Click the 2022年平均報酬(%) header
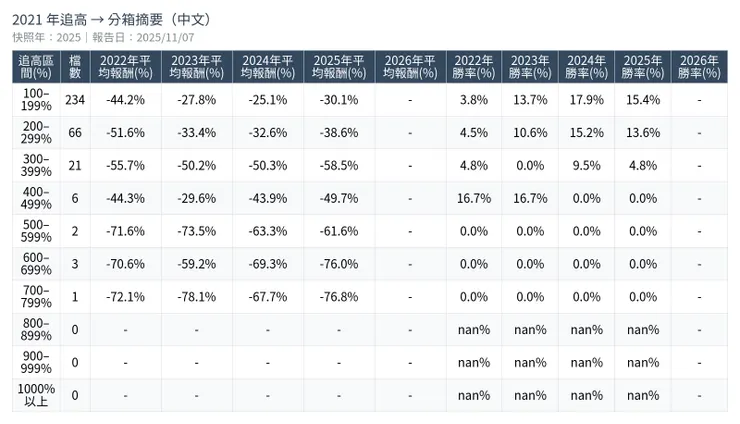This screenshot has width=740, height=424. (126, 67)
